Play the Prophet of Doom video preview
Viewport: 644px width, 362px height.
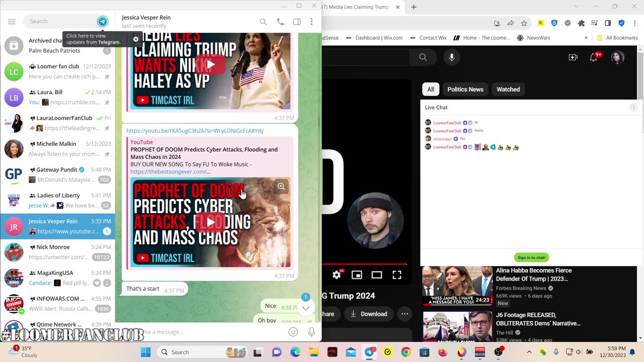[x=210, y=222]
